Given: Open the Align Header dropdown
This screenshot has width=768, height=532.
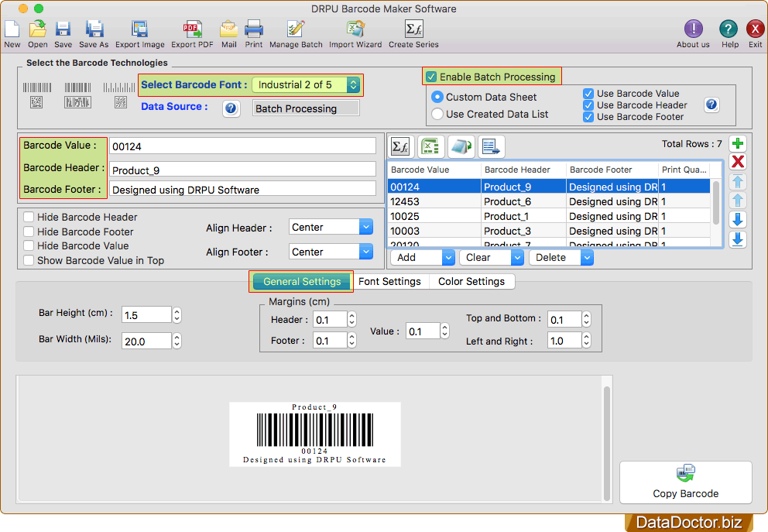Looking at the screenshot, I should pyautogui.click(x=331, y=228).
